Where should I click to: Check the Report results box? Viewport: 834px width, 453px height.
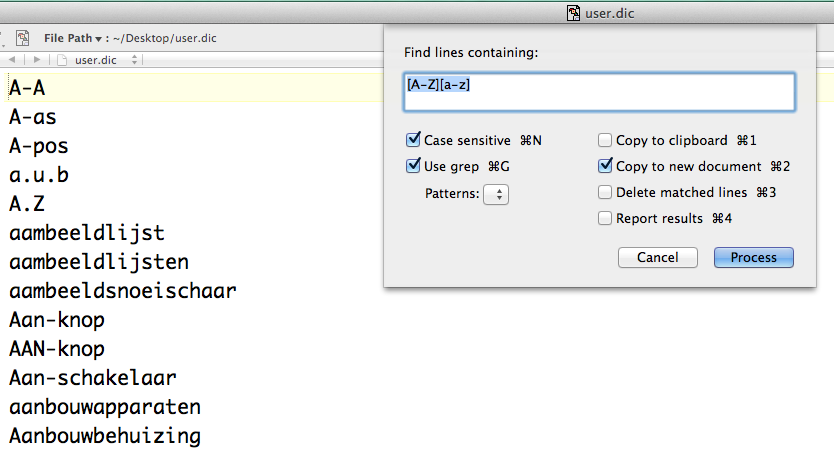(605, 218)
